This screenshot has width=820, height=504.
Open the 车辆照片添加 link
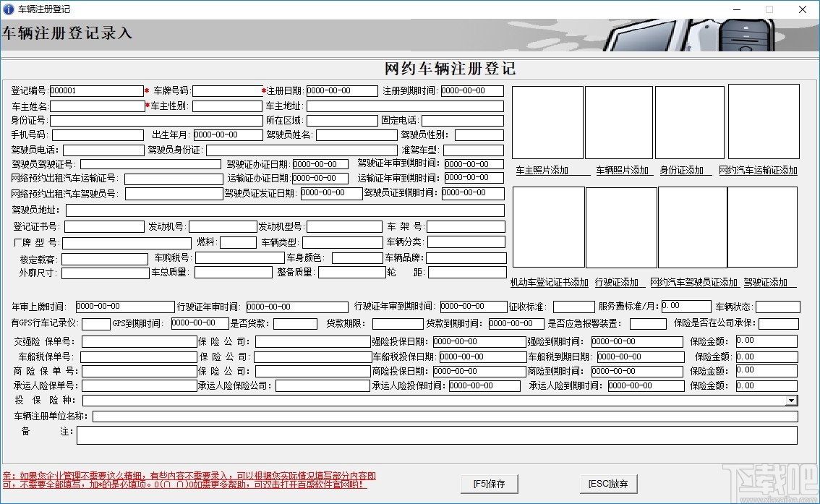click(x=623, y=171)
